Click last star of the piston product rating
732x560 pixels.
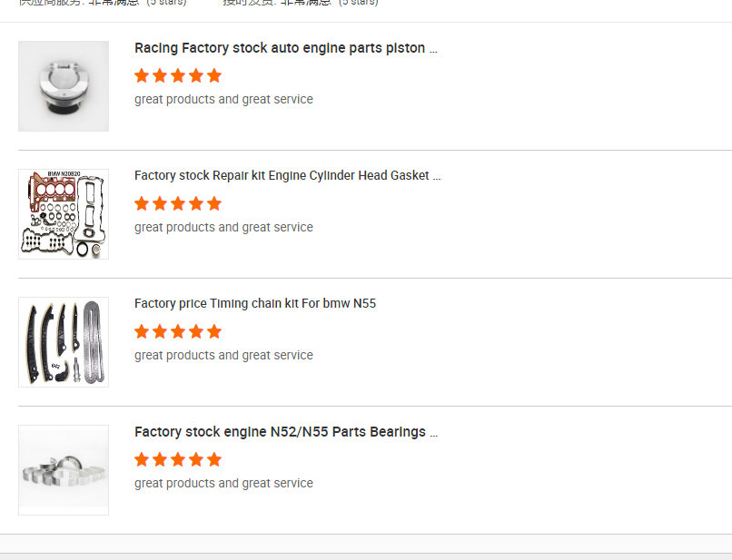214,75
